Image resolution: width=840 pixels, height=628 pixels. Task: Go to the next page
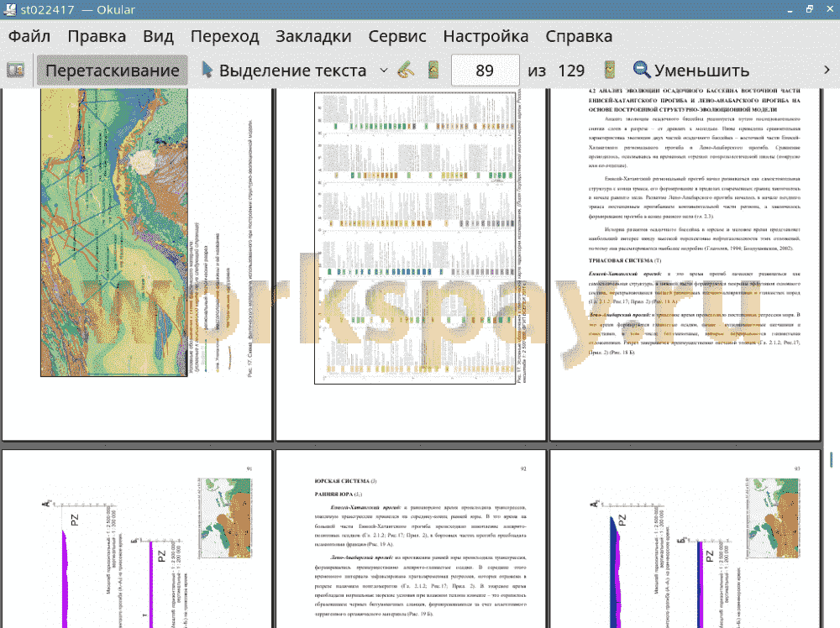coord(609,71)
